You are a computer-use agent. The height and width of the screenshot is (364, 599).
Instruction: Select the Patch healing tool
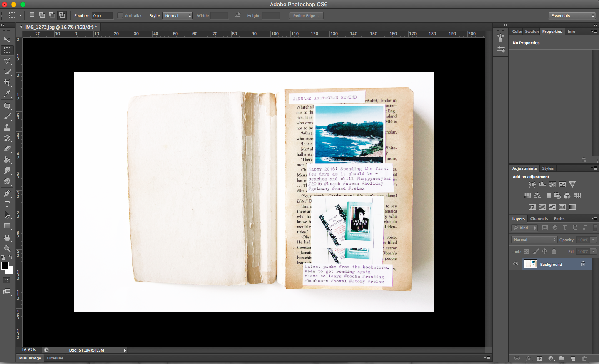[x=7, y=106]
